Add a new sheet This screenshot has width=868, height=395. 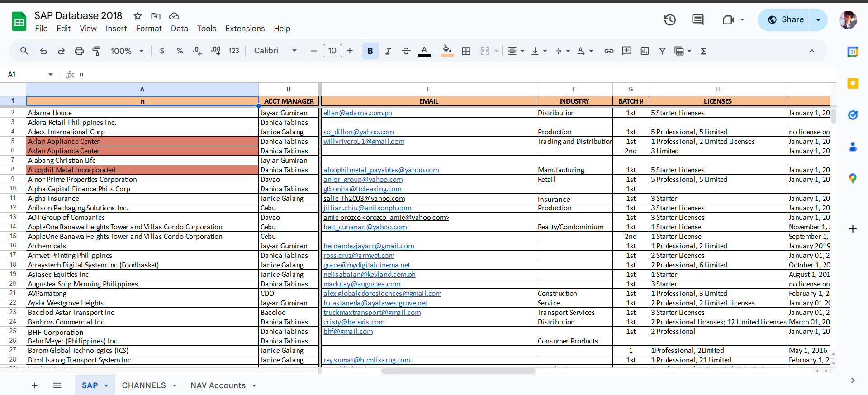34,385
